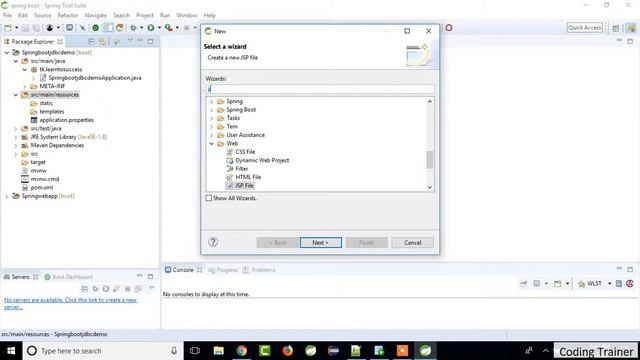Open the Servers view menu triangle
The image size is (640, 360).
[x=151, y=288]
